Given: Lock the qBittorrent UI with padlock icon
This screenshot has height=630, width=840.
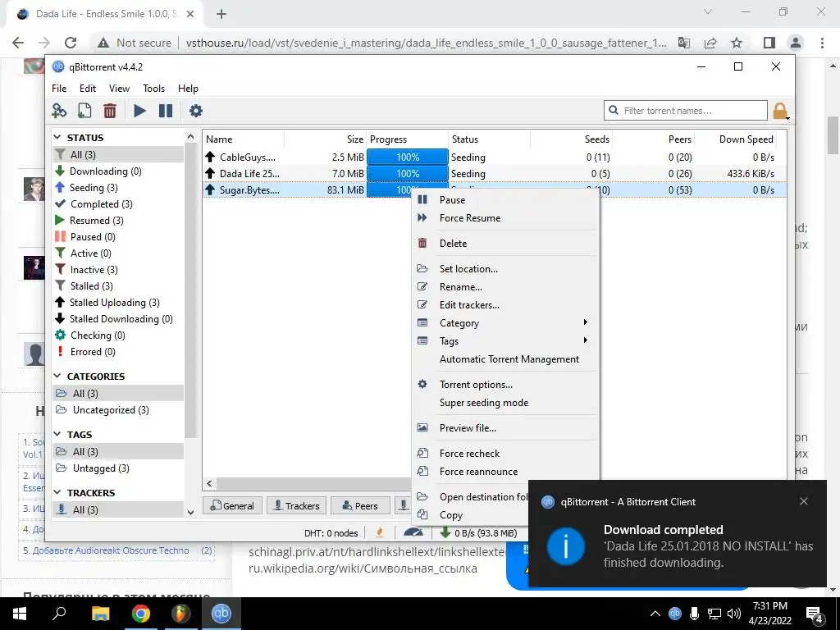Looking at the screenshot, I should 781,111.
